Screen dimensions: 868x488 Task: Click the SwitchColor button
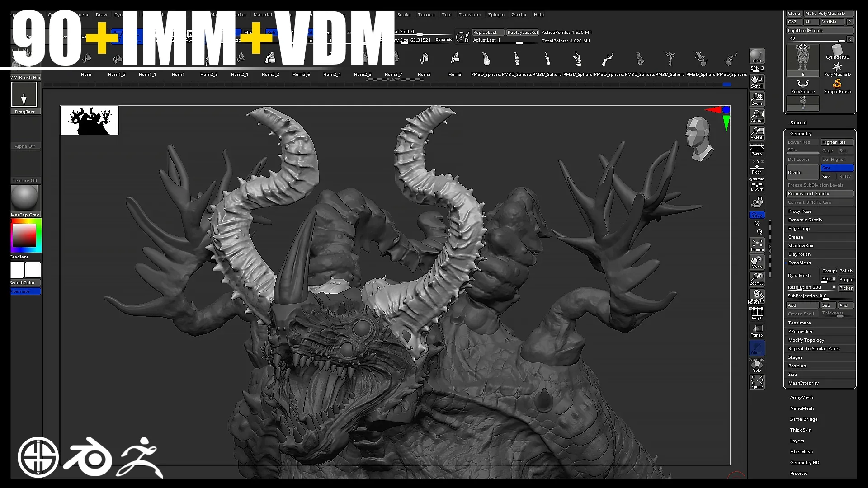25,283
